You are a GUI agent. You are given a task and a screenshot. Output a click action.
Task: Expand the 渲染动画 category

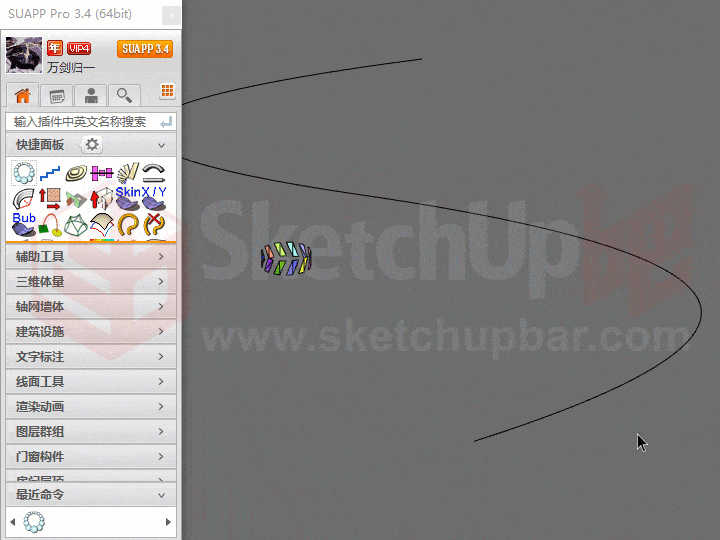coord(90,407)
